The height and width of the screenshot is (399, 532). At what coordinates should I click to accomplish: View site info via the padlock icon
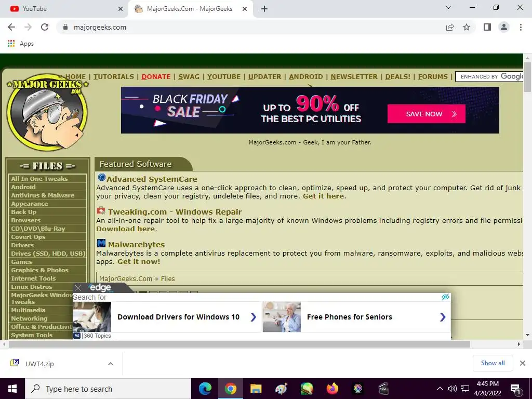pos(65,27)
